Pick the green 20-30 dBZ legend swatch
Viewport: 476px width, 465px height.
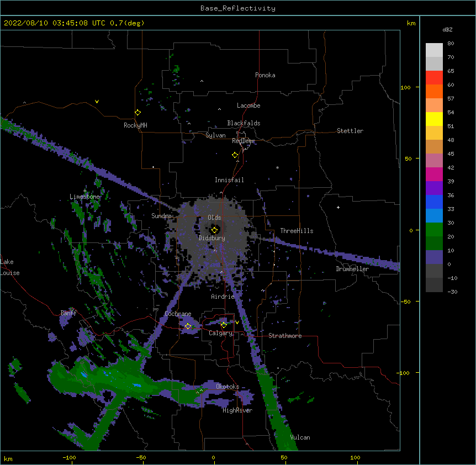click(x=434, y=230)
